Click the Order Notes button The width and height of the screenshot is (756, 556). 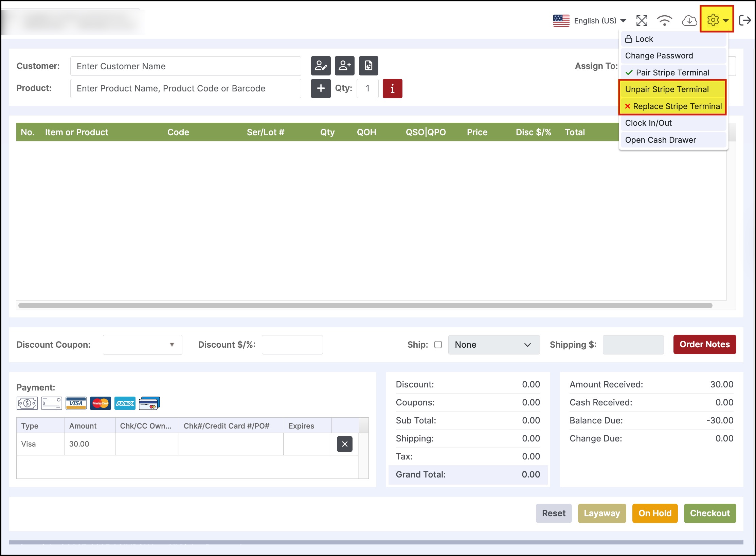coord(704,344)
